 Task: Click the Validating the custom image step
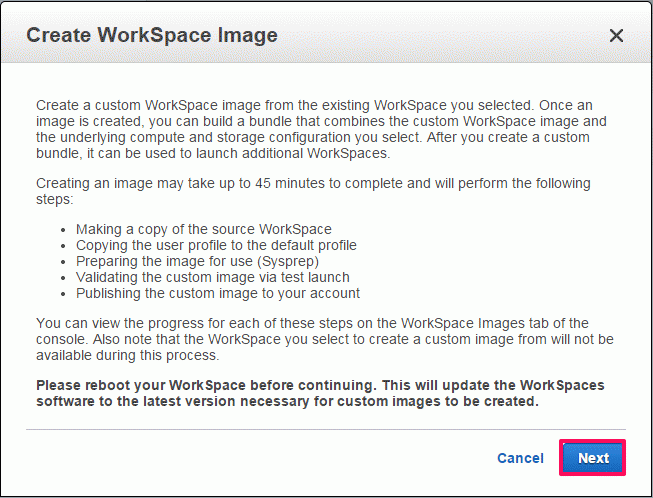[213, 277]
